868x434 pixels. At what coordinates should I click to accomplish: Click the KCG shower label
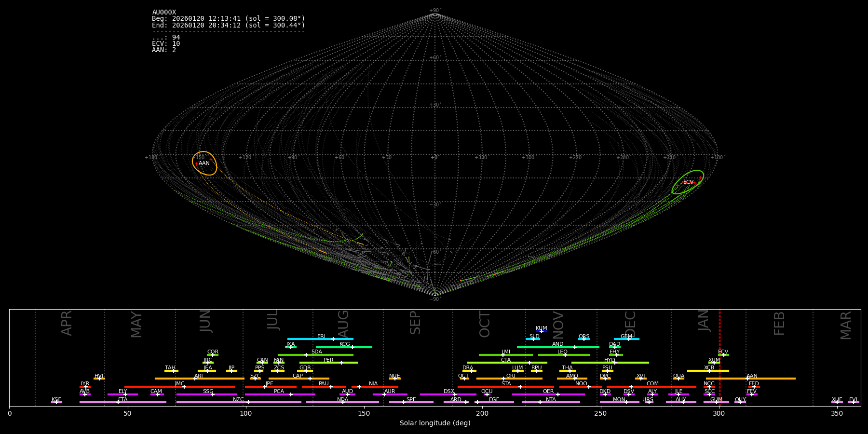pos(344,344)
